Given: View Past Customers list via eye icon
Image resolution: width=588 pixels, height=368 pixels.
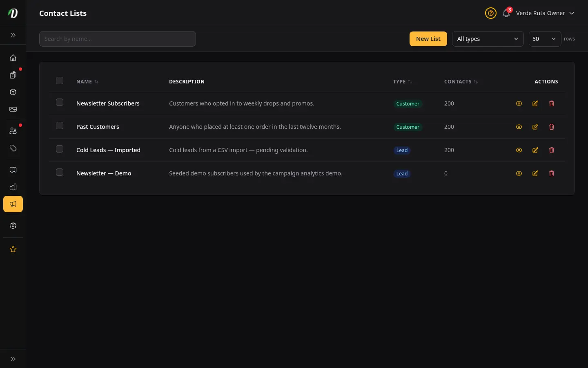Looking at the screenshot, I should pyautogui.click(x=519, y=127).
